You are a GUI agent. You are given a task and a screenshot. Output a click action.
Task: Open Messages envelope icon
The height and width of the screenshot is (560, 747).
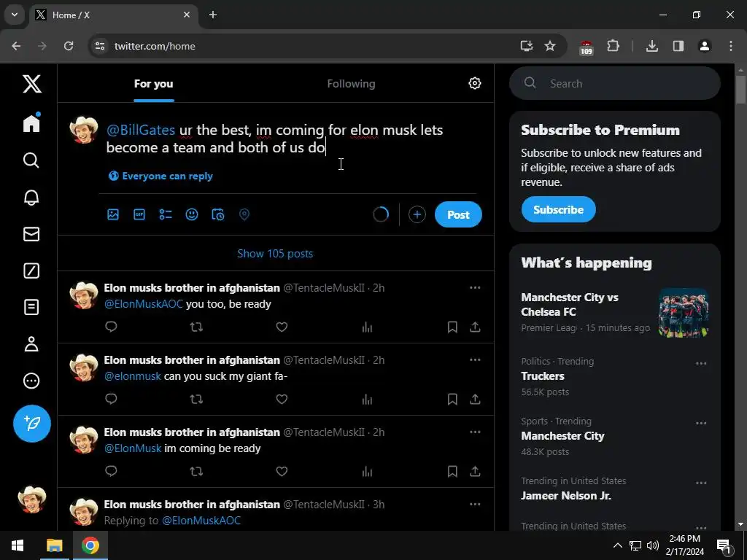[31, 234]
